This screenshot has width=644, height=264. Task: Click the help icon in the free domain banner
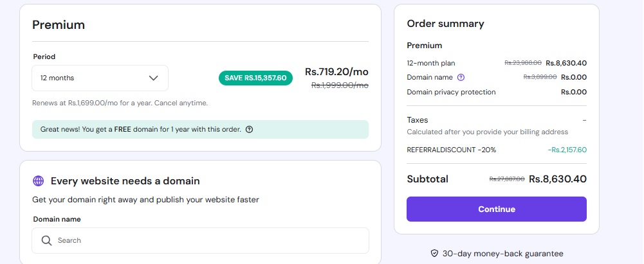click(x=250, y=129)
